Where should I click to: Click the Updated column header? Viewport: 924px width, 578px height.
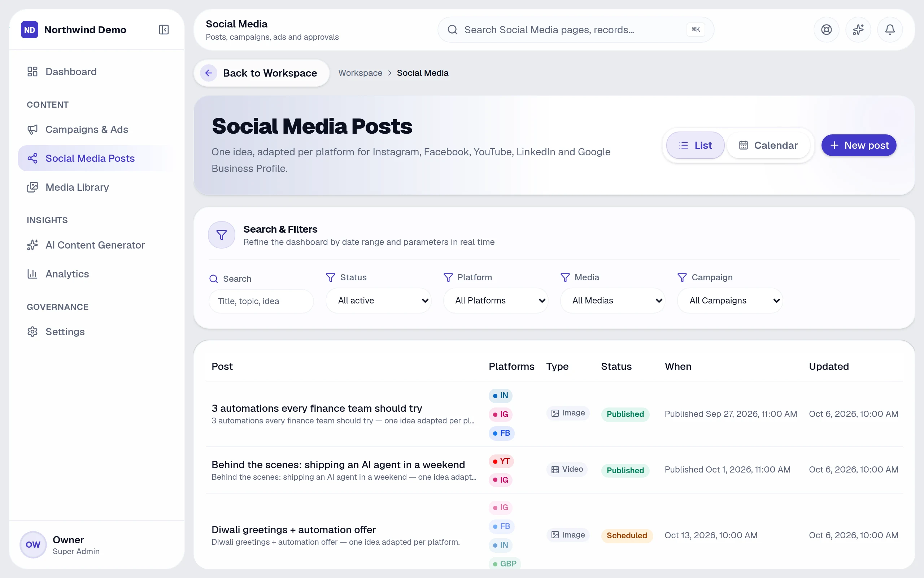[829, 366]
